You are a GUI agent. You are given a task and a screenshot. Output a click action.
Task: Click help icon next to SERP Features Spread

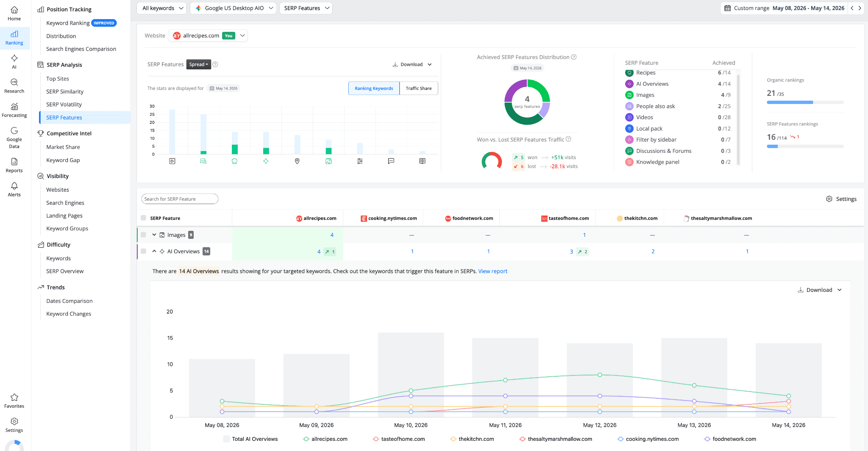pyautogui.click(x=215, y=64)
